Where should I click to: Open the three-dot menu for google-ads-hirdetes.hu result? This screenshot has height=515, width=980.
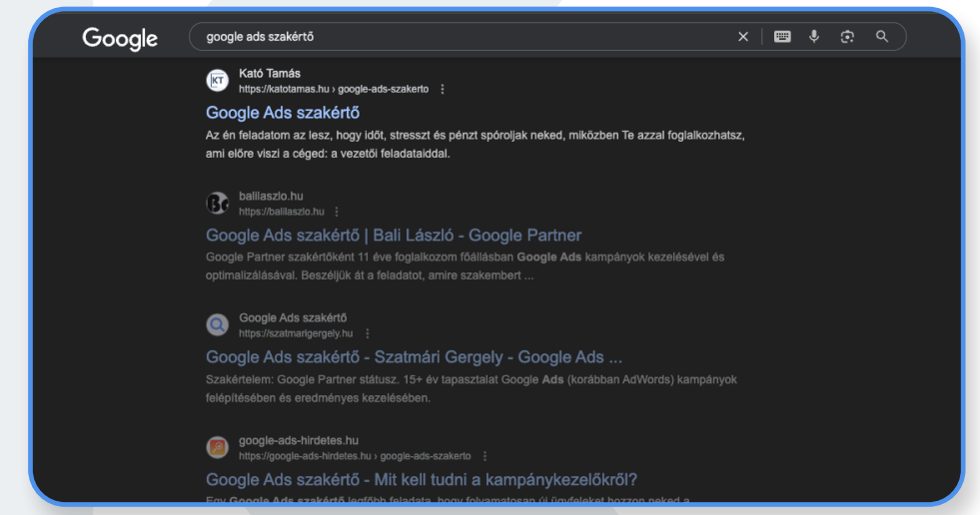(x=485, y=456)
